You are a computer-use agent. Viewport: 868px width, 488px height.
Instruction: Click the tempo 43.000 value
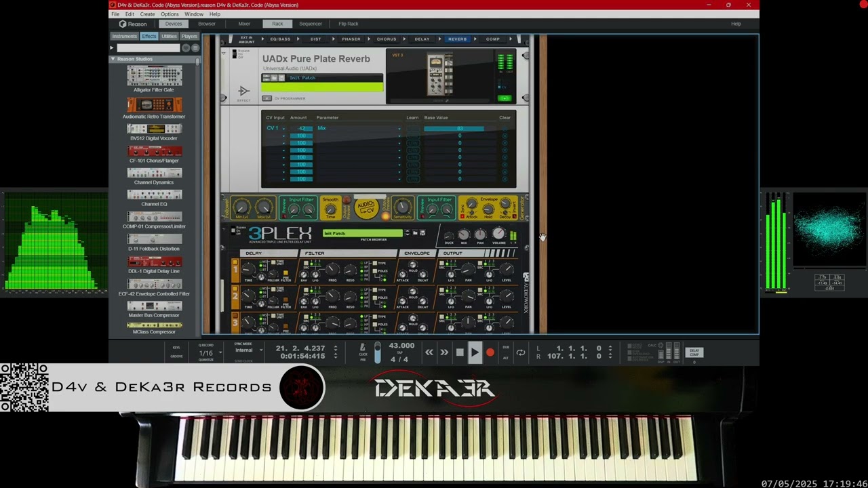click(x=401, y=346)
